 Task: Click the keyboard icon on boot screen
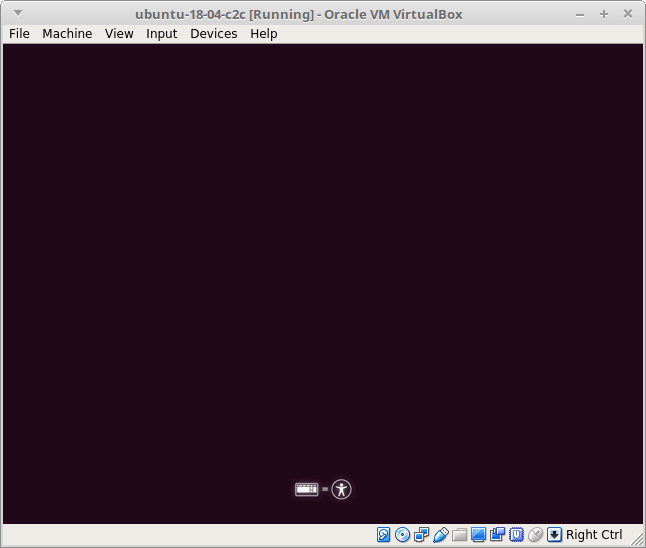(306, 489)
